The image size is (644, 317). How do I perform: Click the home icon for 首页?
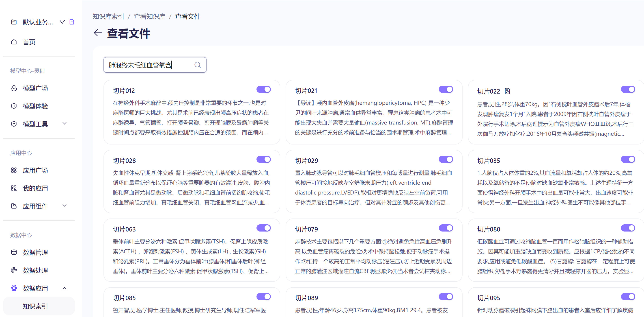[14, 42]
